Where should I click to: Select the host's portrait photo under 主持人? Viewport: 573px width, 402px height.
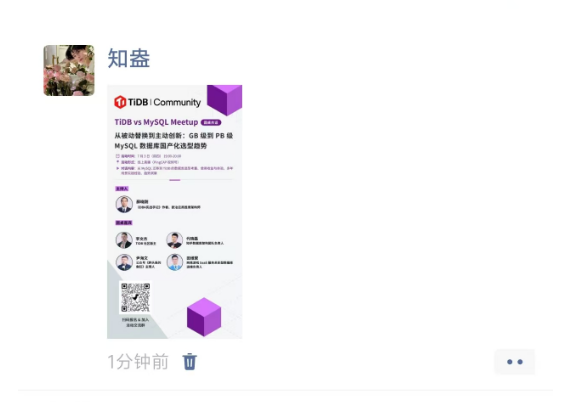124,204
